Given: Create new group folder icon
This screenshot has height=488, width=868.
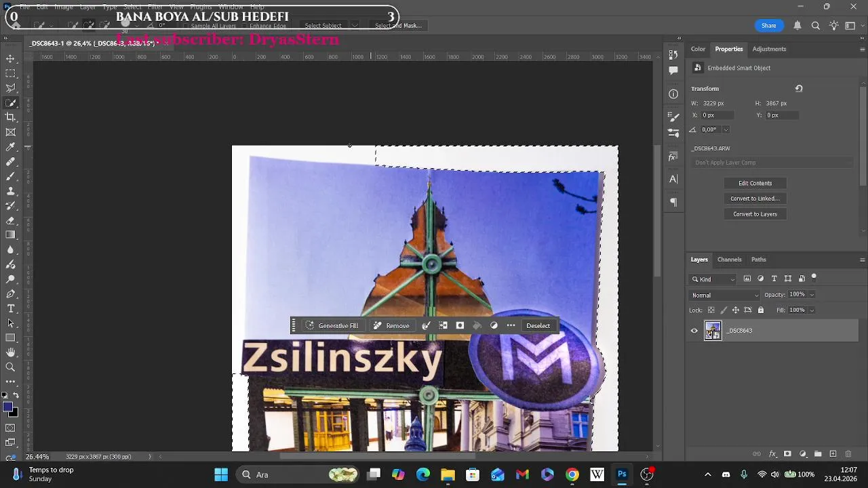Looking at the screenshot, I should pos(818,454).
